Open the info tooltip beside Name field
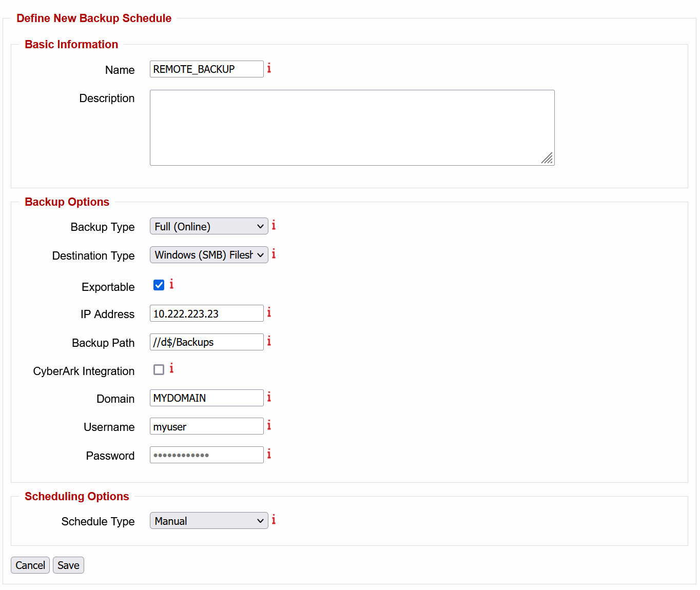Viewport: 700px width, 590px height. click(269, 68)
